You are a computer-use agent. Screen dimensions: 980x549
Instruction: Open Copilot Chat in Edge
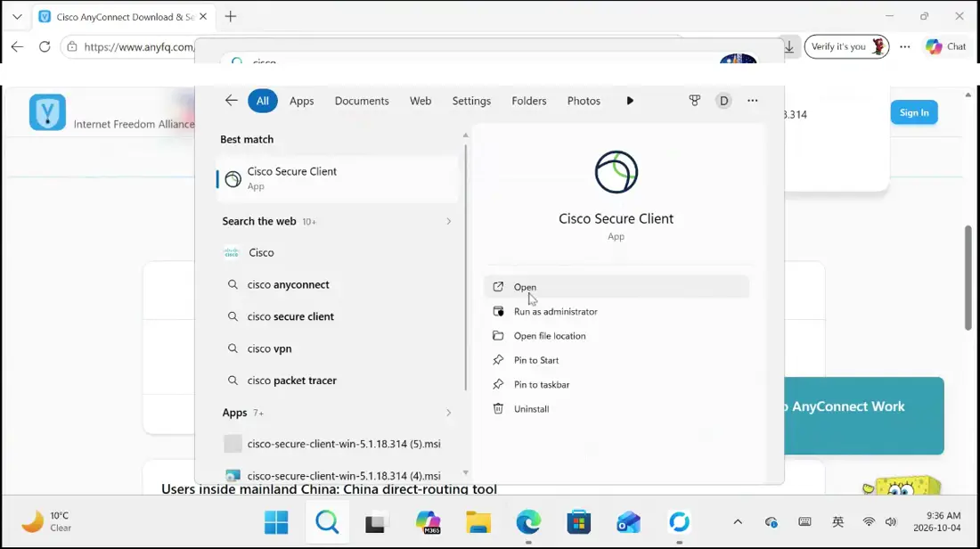pyautogui.click(x=945, y=47)
